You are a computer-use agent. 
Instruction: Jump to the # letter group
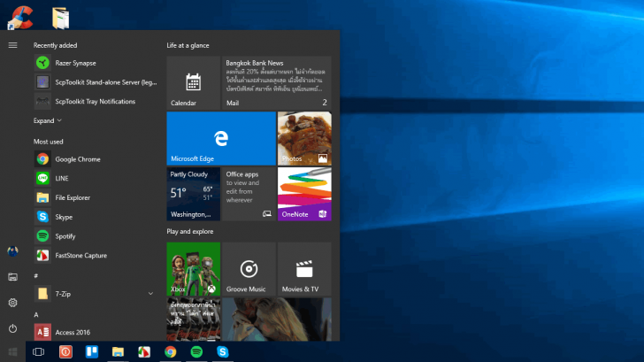point(36,276)
